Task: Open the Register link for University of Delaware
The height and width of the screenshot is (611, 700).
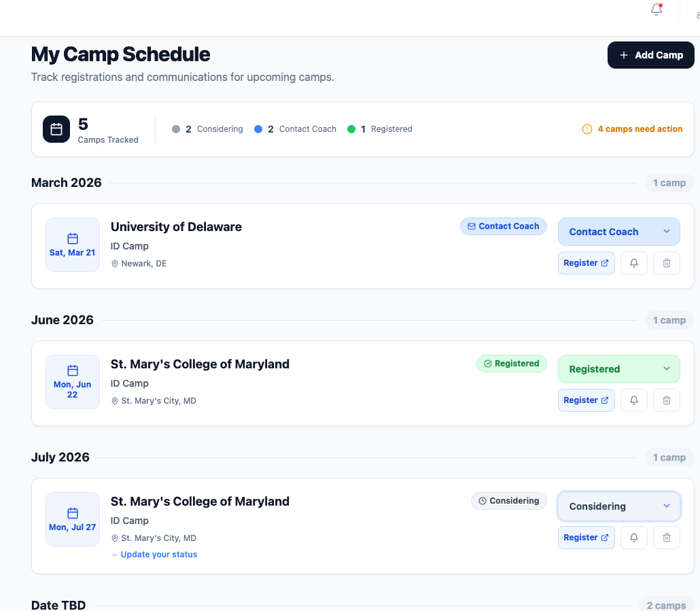Action: tap(586, 262)
